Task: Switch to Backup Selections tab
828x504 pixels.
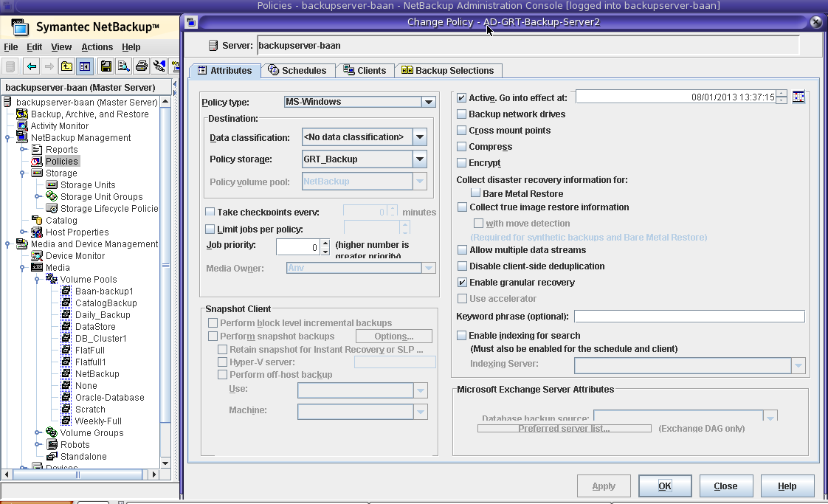Action: pyautogui.click(x=448, y=70)
